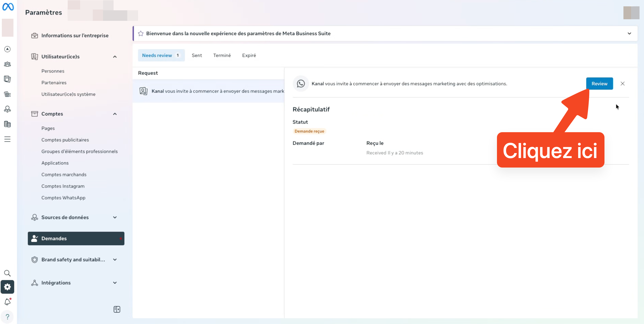This screenshot has width=644, height=324.
Task: Click the help question mark icon
Action: click(x=7, y=317)
